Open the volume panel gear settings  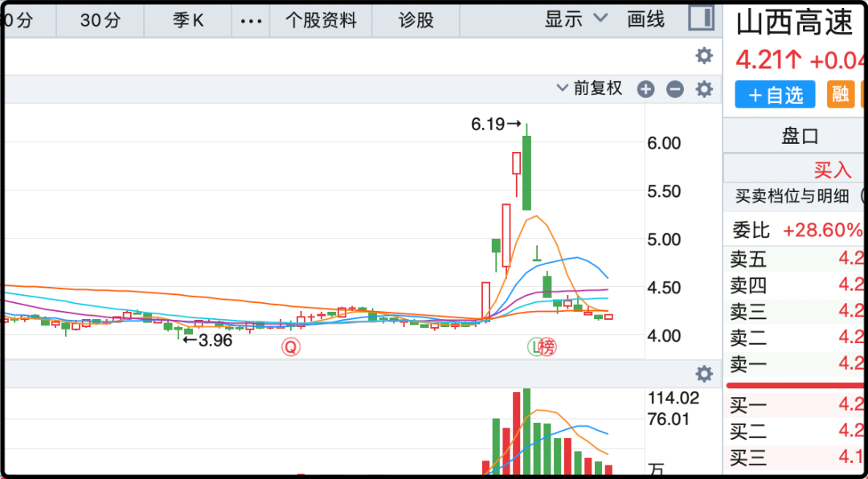[704, 374]
